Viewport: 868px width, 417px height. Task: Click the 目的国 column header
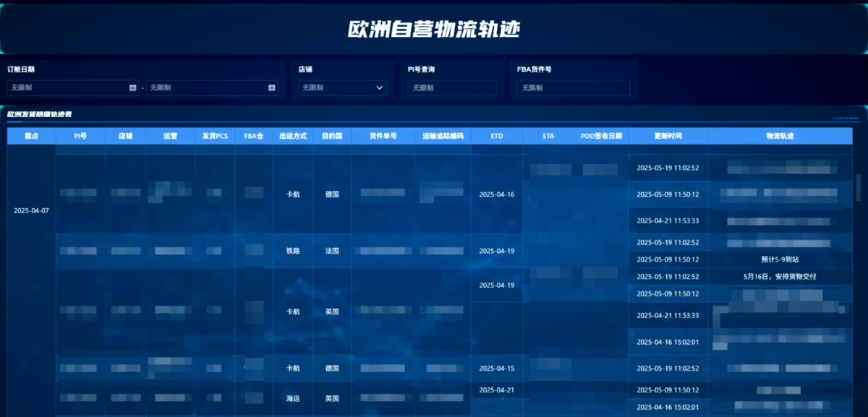tap(332, 136)
